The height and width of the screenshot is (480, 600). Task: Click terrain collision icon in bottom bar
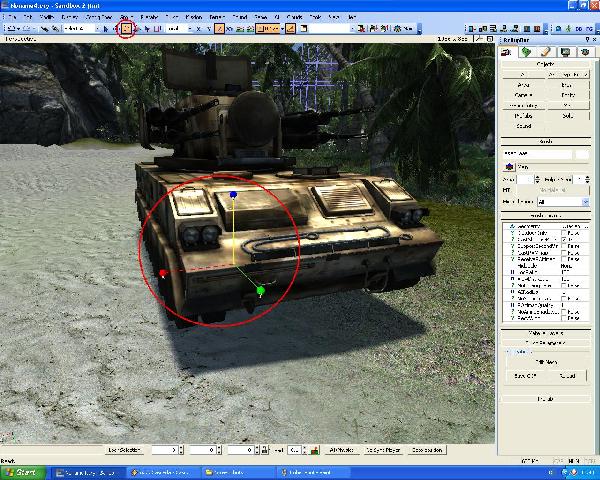(x=315, y=450)
